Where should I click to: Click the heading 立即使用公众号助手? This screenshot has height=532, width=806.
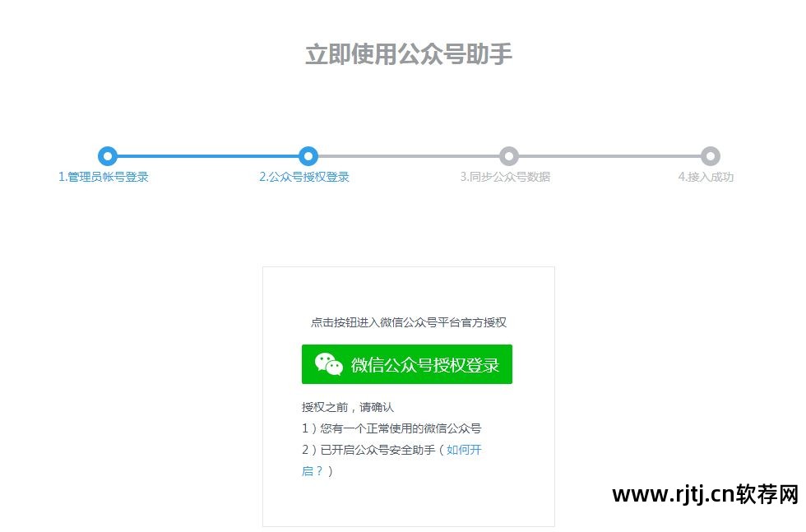[409, 54]
